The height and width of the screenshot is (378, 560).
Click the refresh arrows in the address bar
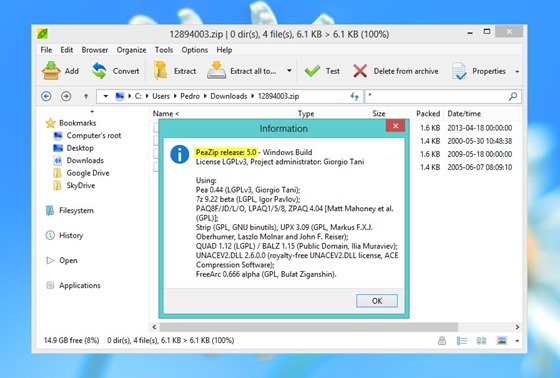pyautogui.click(x=354, y=96)
